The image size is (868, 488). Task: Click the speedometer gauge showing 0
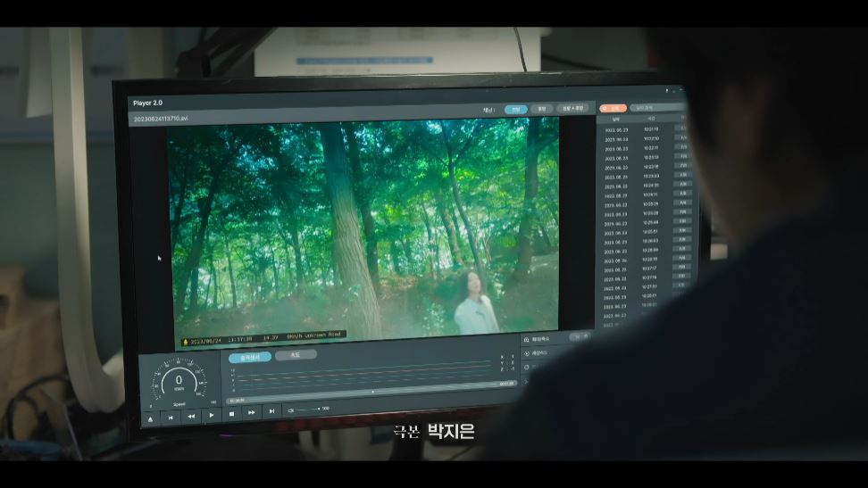pos(179,381)
